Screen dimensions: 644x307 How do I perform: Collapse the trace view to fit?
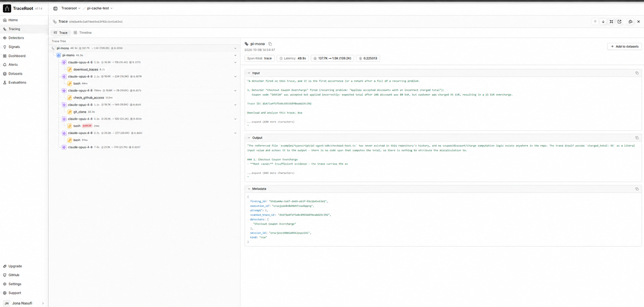(x=611, y=22)
